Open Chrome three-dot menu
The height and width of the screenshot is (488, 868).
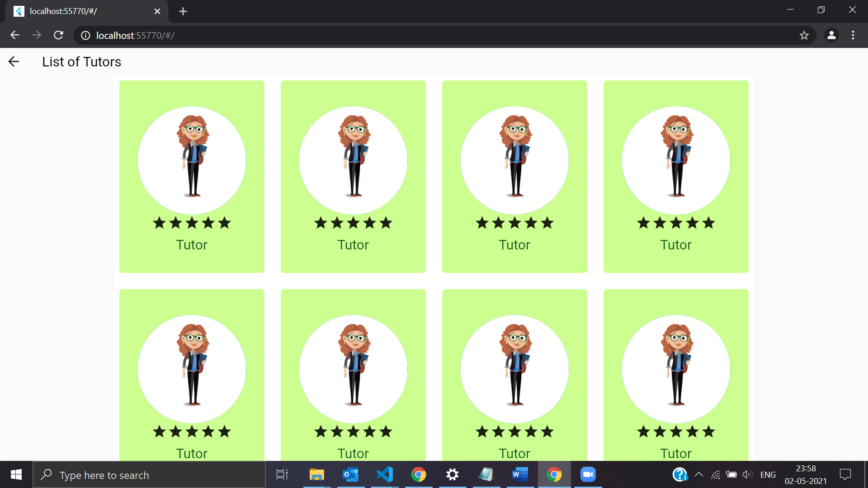[x=853, y=35]
